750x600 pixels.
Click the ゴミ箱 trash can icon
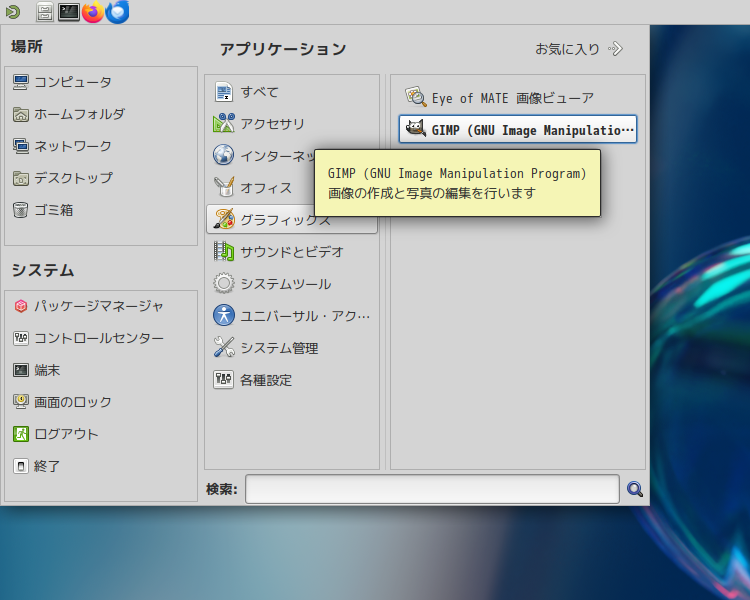pos(21,210)
